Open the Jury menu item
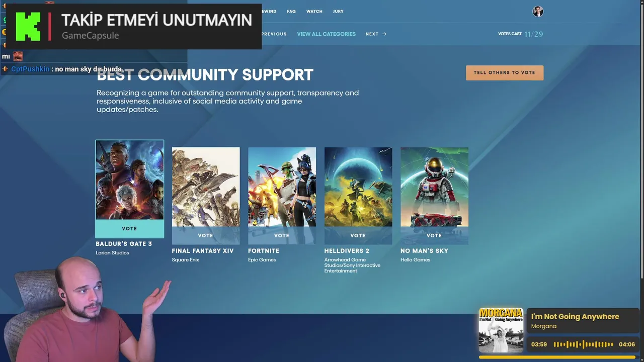 [x=338, y=11]
